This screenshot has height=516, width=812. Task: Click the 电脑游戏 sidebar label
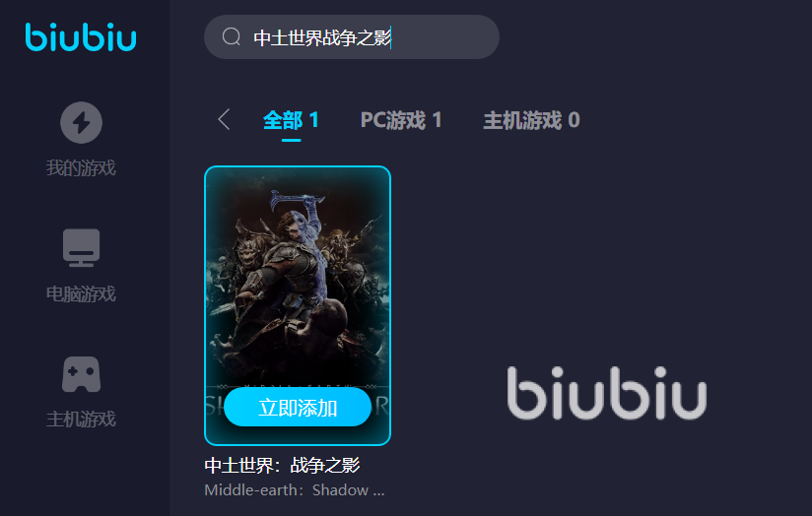82,293
